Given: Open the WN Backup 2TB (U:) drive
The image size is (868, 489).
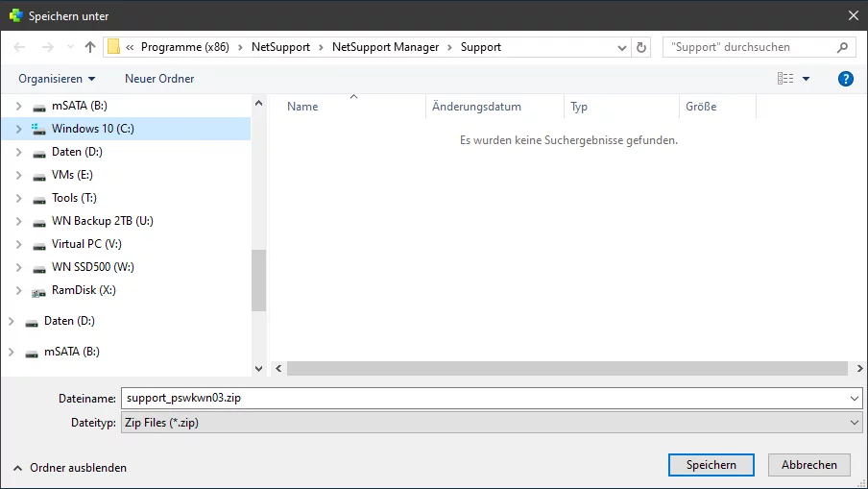Looking at the screenshot, I should pos(102,221).
